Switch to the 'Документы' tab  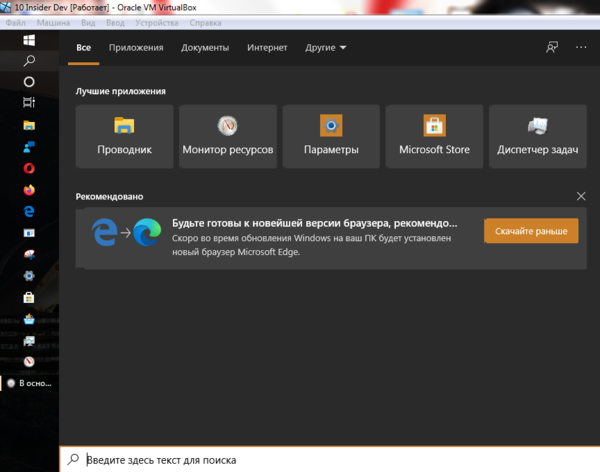pos(205,48)
